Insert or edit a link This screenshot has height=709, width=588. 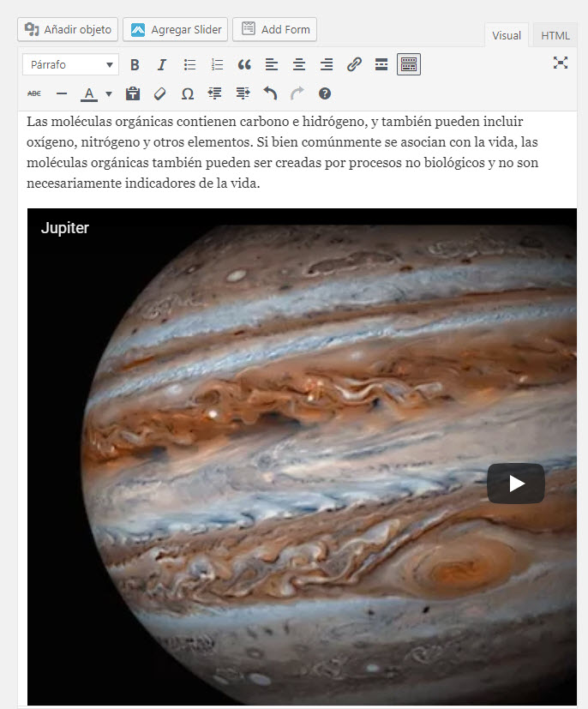click(x=354, y=64)
